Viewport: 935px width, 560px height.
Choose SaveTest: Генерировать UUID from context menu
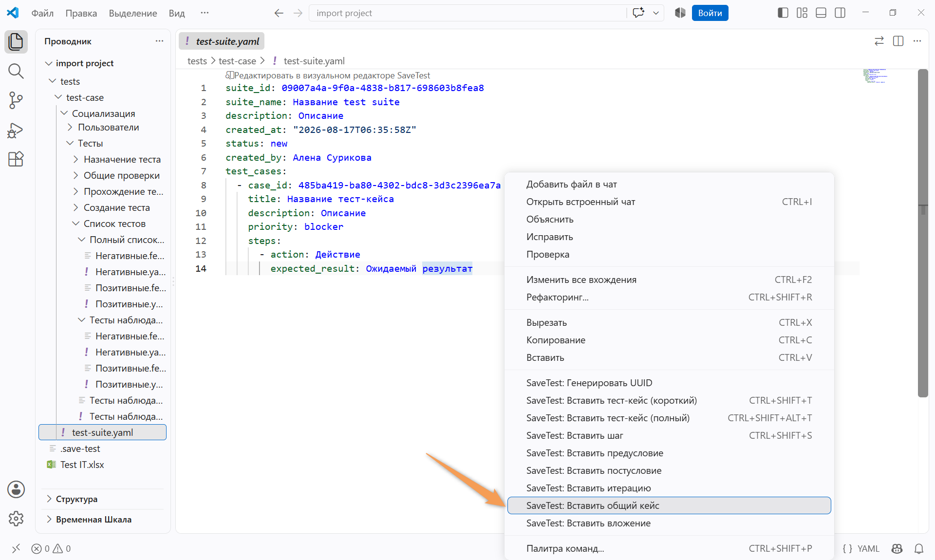[669, 383]
